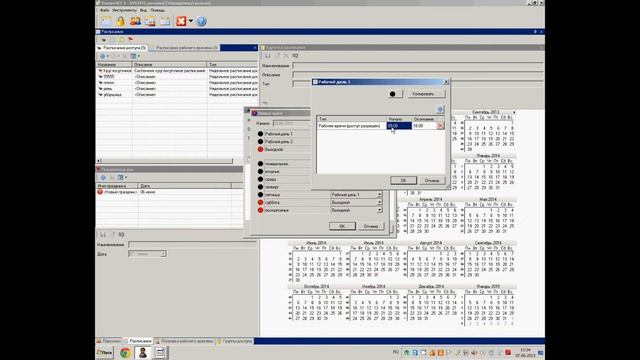Click Описание field in schedule card panel
Image resolution: width=640 pixels, height=360 pixels.
click(418, 75)
